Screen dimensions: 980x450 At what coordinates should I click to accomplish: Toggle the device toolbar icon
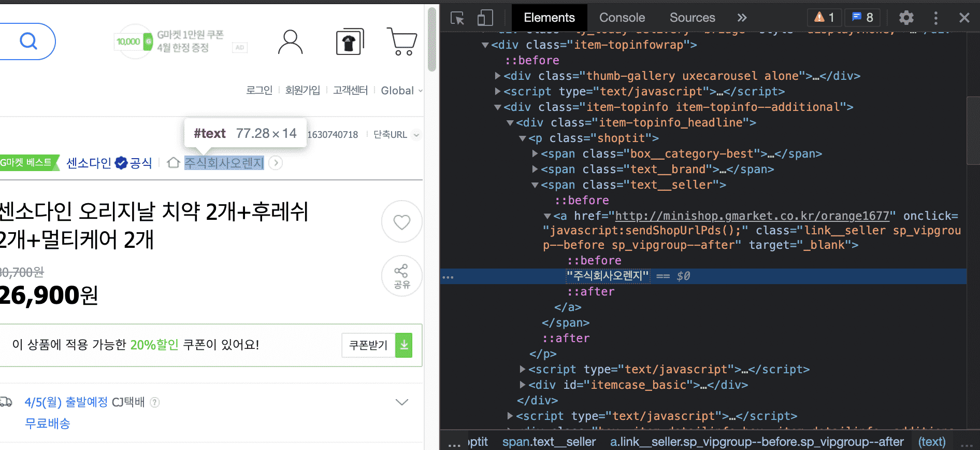(x=485, y=18)
